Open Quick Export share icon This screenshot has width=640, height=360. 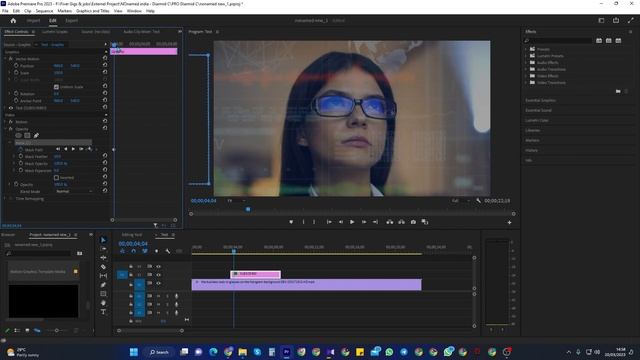coord(616,20)
